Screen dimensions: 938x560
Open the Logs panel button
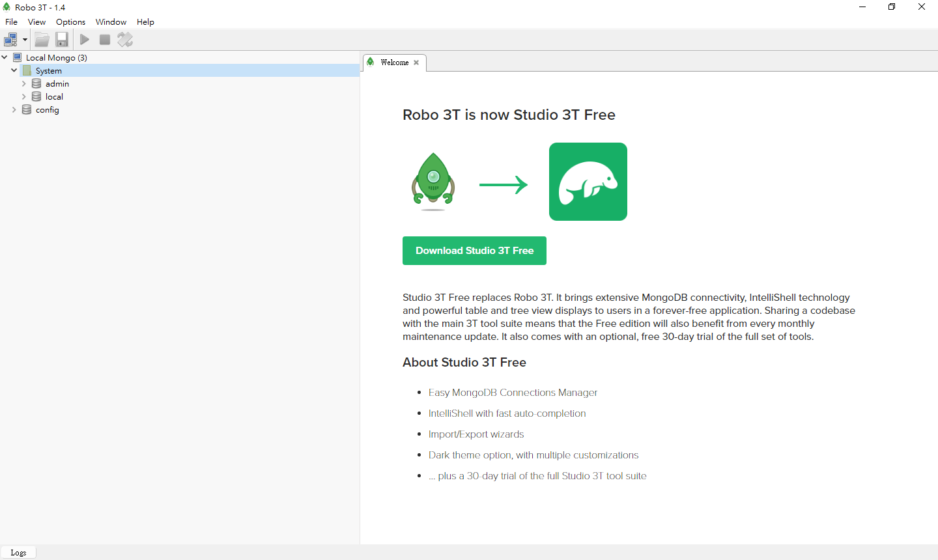click(x=18, y=552)
